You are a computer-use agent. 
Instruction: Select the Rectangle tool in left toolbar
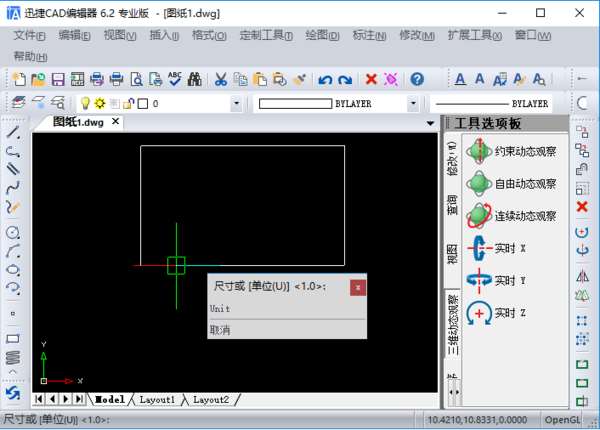click(13, 339)
